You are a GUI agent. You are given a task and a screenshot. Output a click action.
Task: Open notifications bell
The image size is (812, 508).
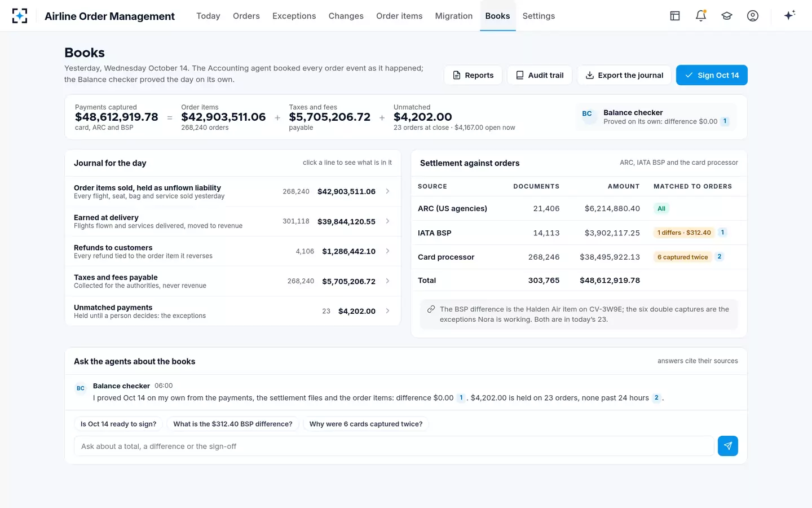click(701, 16)
